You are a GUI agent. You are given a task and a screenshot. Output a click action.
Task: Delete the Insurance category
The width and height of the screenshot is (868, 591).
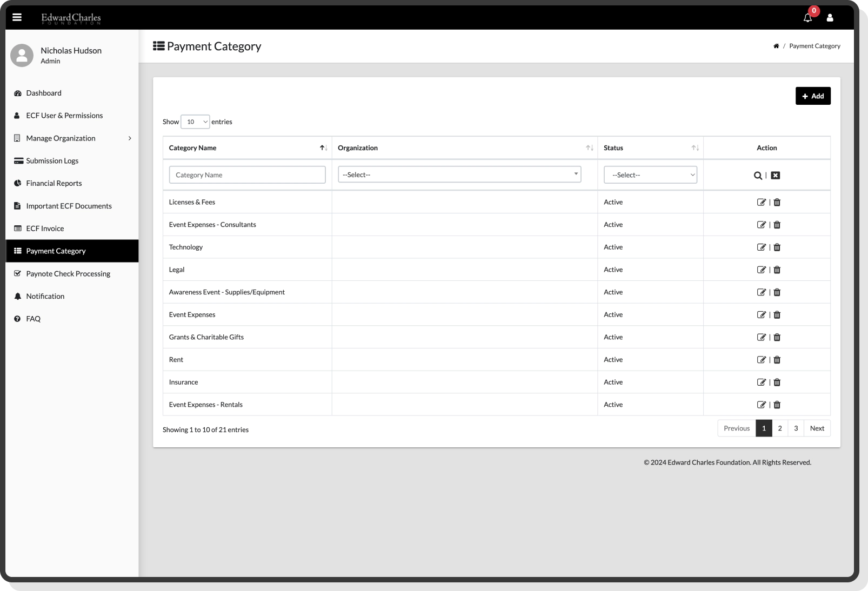point(777,382)
